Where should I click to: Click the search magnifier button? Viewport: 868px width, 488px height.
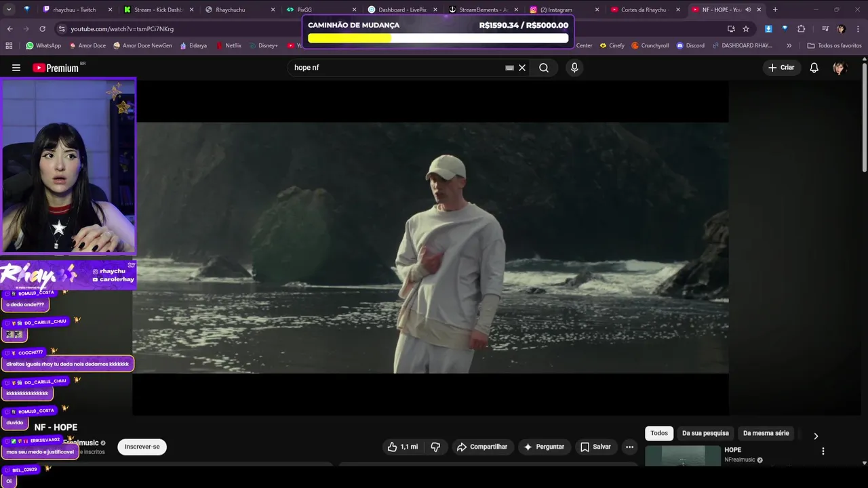[544, 68]
